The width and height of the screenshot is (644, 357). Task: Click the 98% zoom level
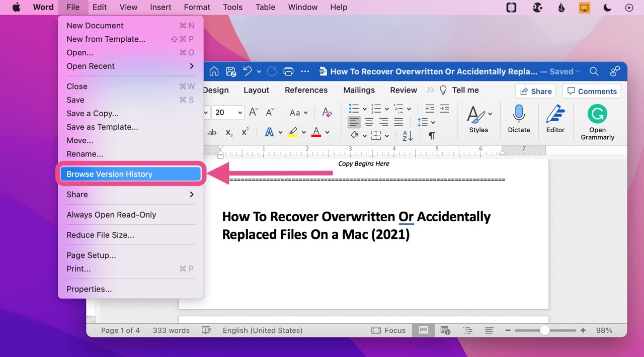(x=604, y=330)
